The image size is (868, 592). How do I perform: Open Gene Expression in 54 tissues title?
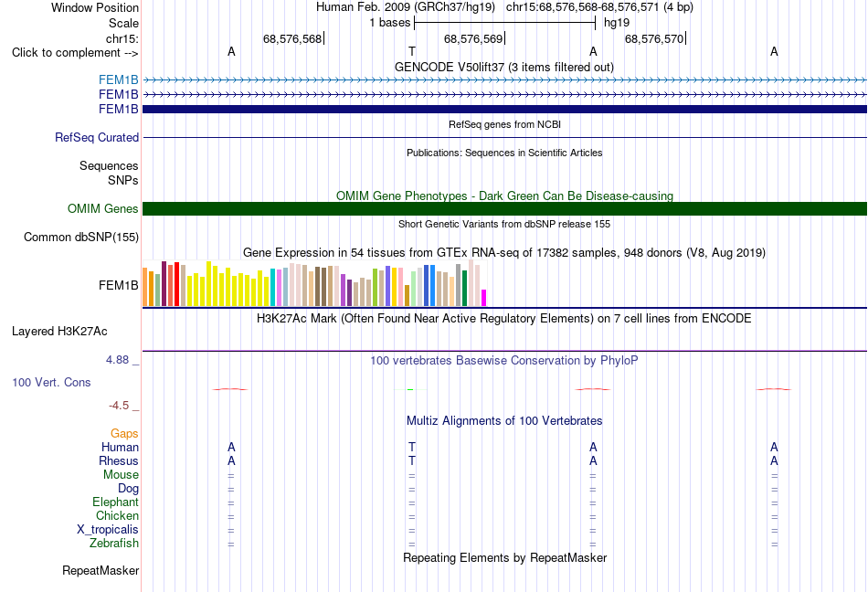(504, 253)
